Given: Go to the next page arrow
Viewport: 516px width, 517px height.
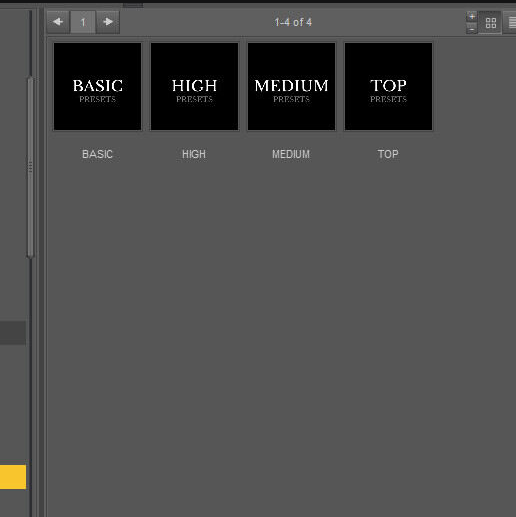Looking at the screenshot, I should click(x=108, y=22).
